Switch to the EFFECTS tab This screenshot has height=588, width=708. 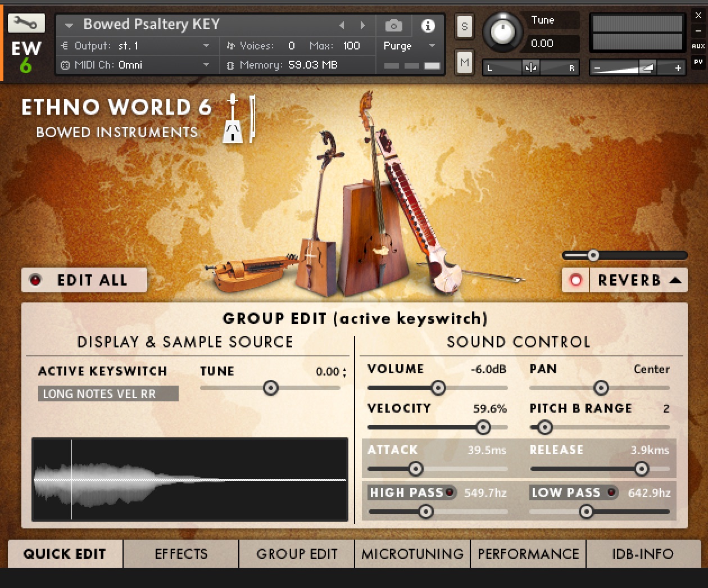(x=181, y=554)
